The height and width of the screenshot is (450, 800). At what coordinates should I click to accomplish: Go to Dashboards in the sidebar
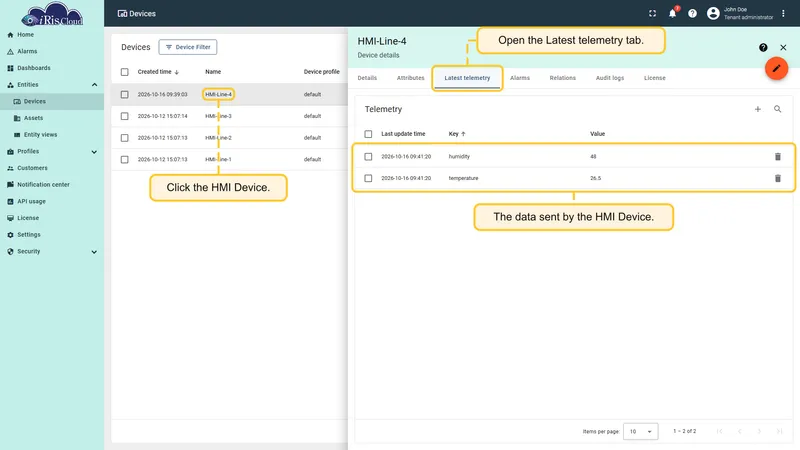point(34,68)
